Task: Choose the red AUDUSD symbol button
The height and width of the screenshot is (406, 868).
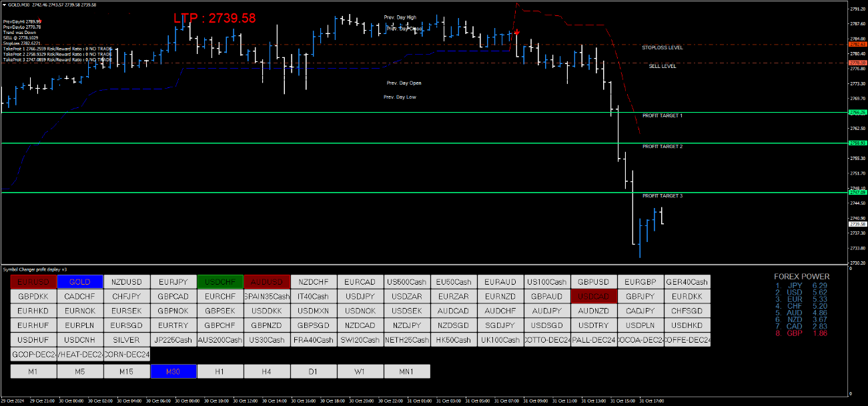Action: pos(267,282)
